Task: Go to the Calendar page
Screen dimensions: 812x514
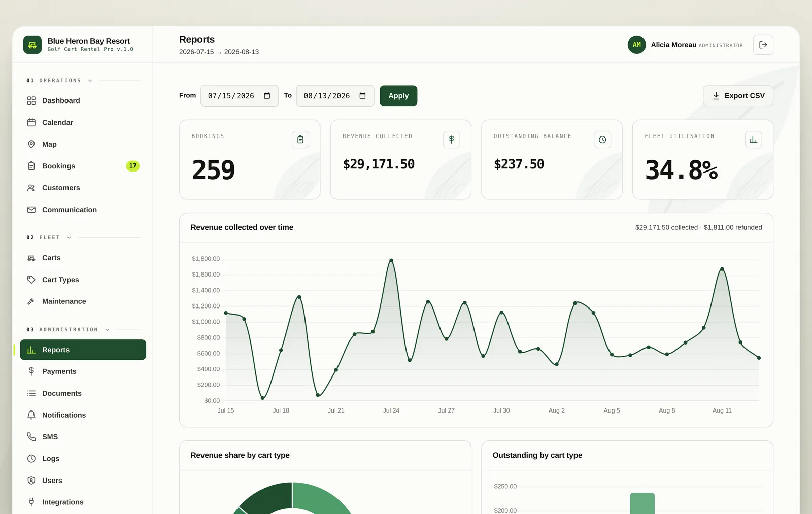Action: pos(83,122)
